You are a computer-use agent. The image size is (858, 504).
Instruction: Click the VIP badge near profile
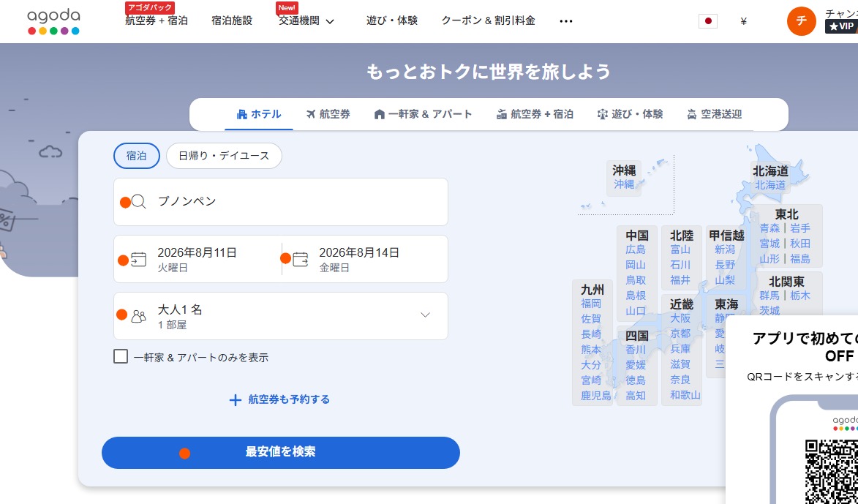841,26
